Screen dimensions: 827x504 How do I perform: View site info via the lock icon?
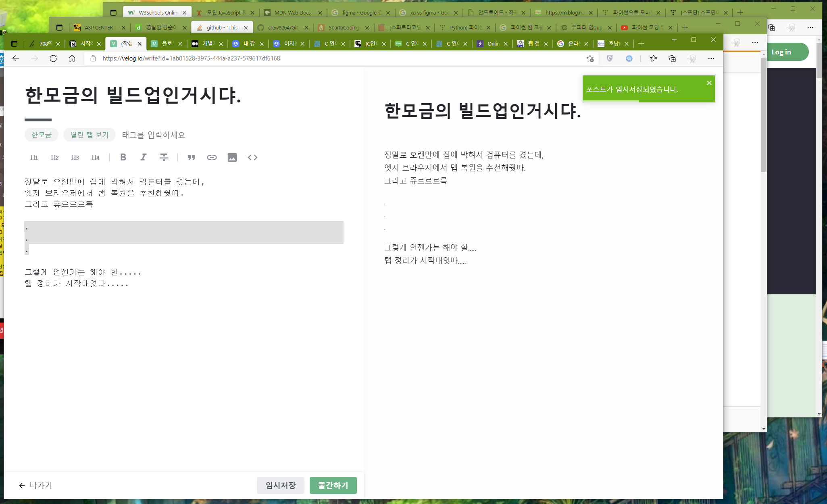(93, 58)
